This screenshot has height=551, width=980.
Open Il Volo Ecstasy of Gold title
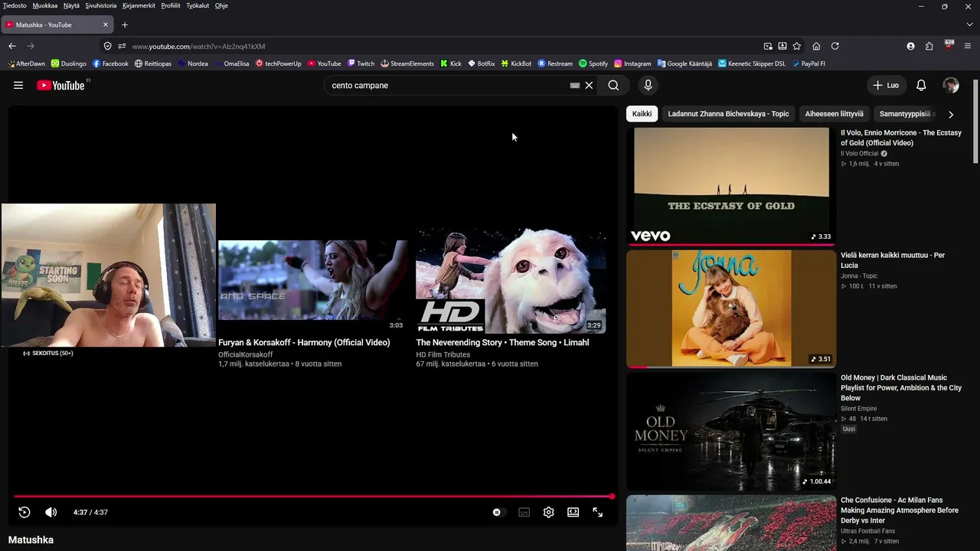click(x=900, y=138)
